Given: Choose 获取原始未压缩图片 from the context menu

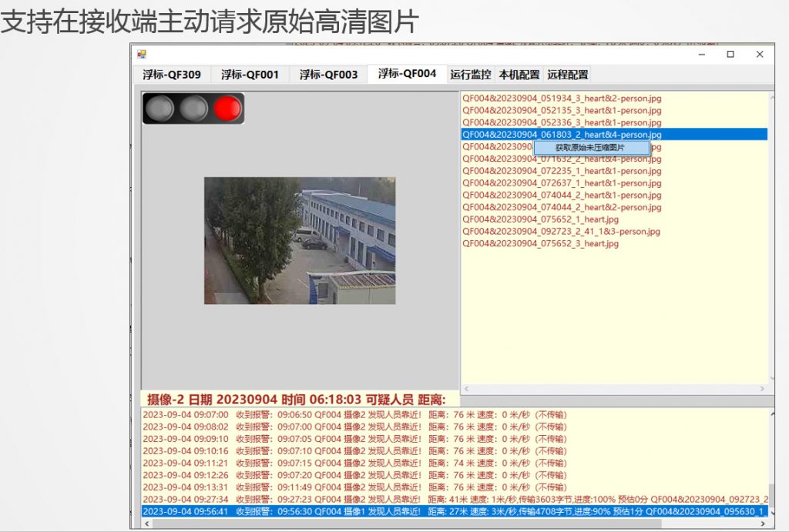Looking at the screenshot, I should pyautogui.click(x=590, y=147).
